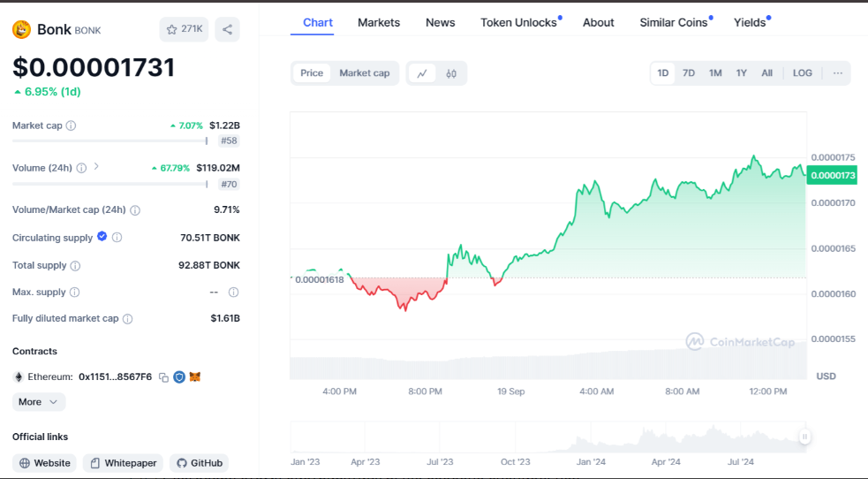
Task: Click the verified circulating supply badge
Action: 102,237
